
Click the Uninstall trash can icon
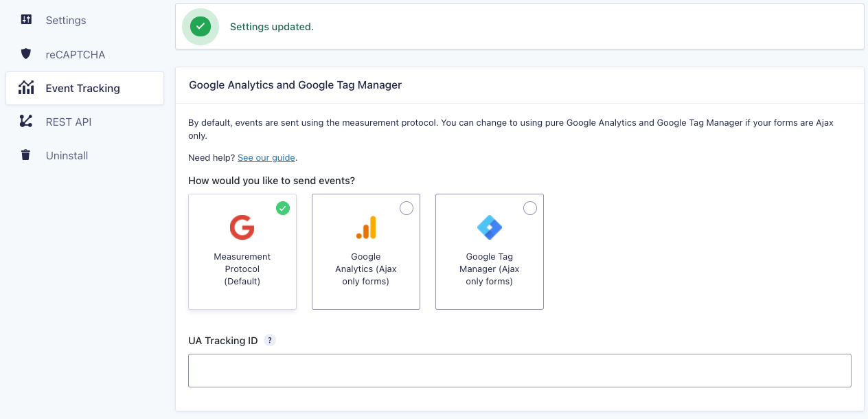pyautogui.click(x=26, y=155)
